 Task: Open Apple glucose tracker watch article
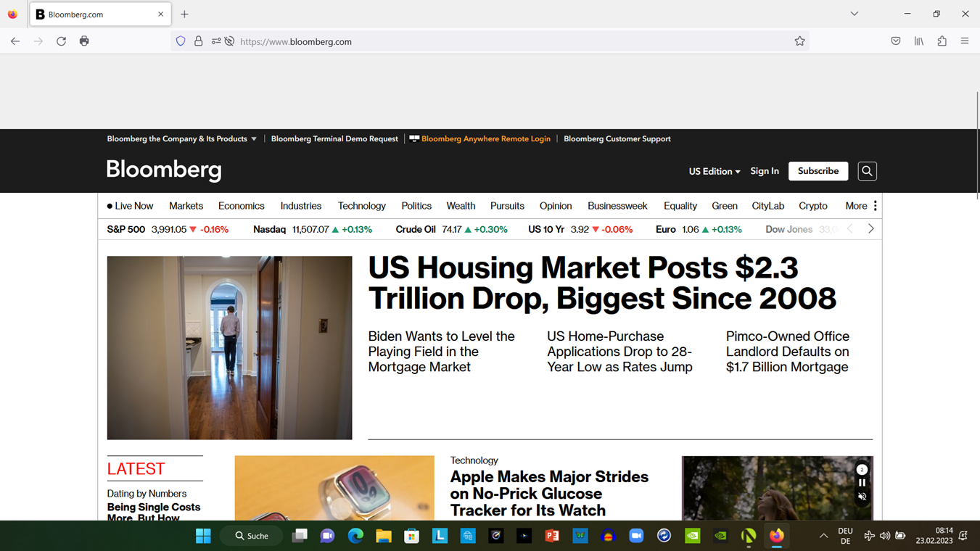[x=549, y=494]
